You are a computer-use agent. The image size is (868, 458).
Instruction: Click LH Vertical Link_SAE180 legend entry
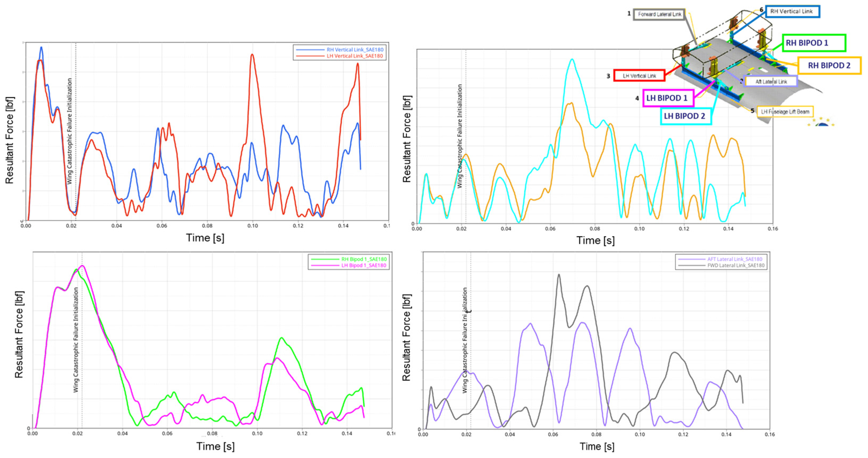pyautogui.click(x=355, y=56)
